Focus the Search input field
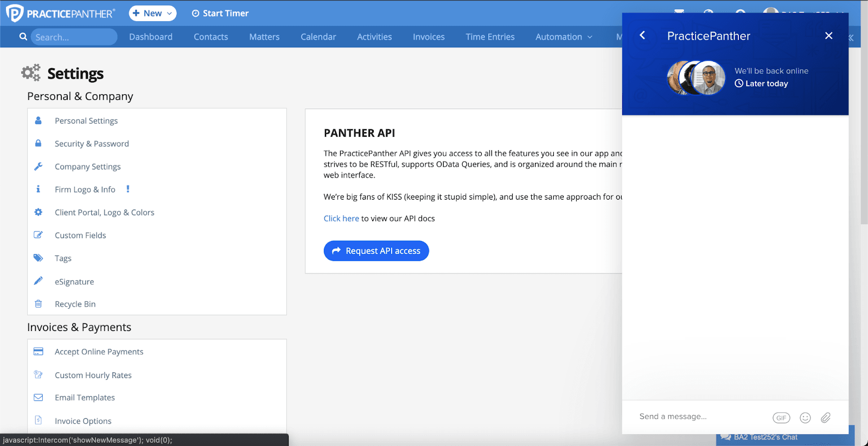Image resolution: width=868 pixels, height=446 pixels. 74,37
